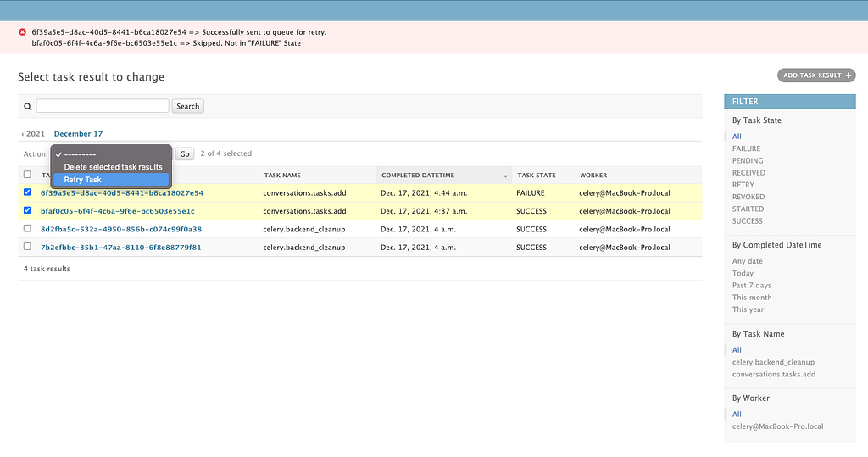Filter task state by PENDING
The width and height of the screenshot is (868, 457).
pyautogui.click(x=748, y=160)
